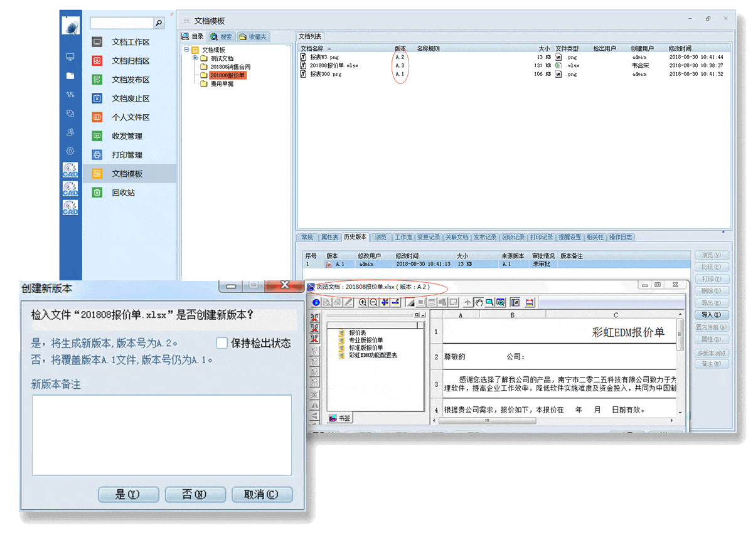The image size is (753, 560).
Task: Switch to the 收藏夹 tab
Action: click(253, 37)
